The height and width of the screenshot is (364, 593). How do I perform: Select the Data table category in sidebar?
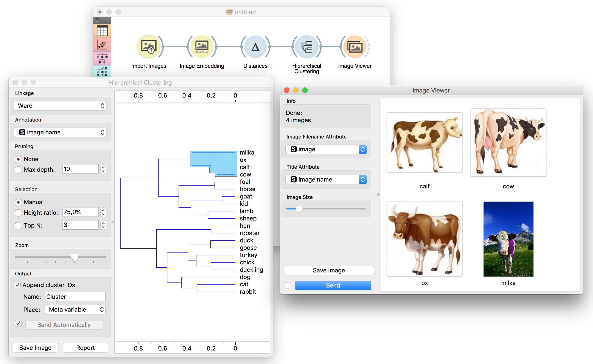[x=102, y=31]
